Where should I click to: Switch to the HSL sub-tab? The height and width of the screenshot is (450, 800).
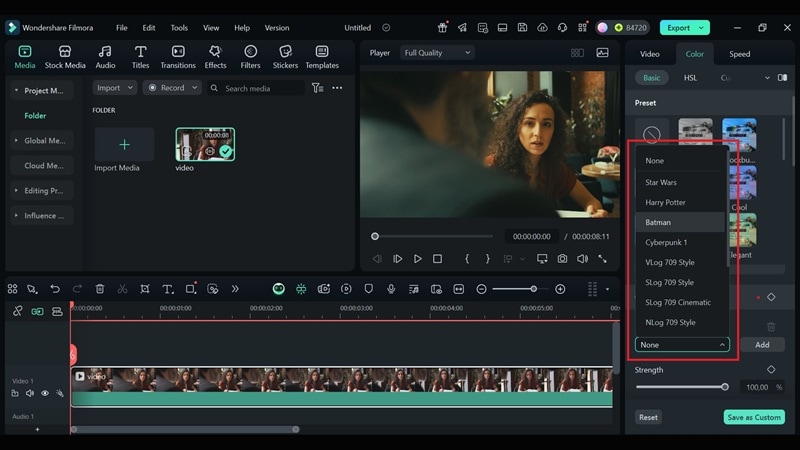pyautogui.click(x=690, y=78)
